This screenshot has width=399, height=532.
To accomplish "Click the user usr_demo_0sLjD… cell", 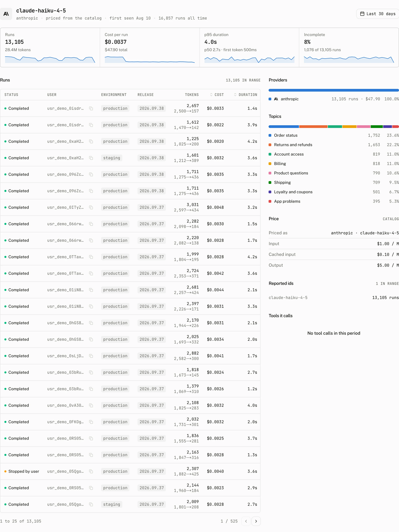I will coord(65,356).
